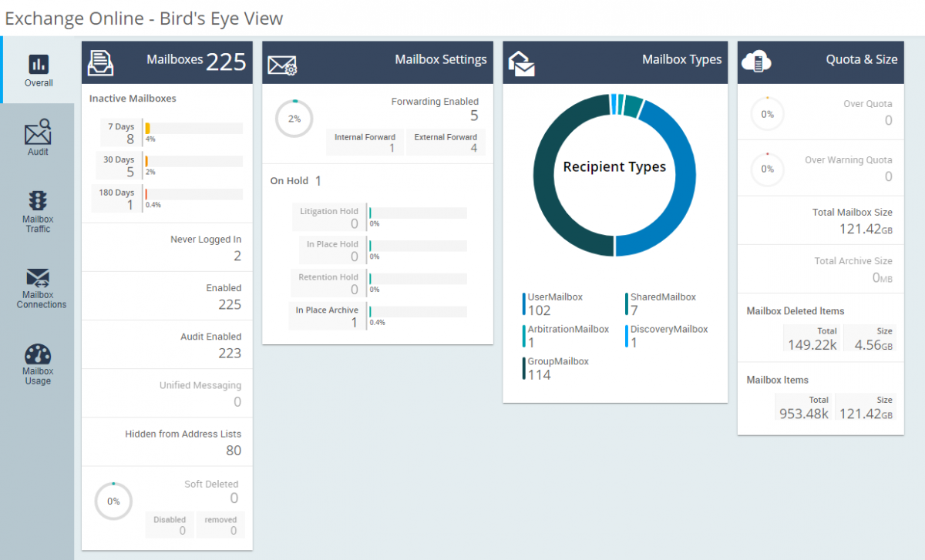Click the 30 Days inactive count 5
This screenshot has width=925, height=560.
[x=130, y=173]
